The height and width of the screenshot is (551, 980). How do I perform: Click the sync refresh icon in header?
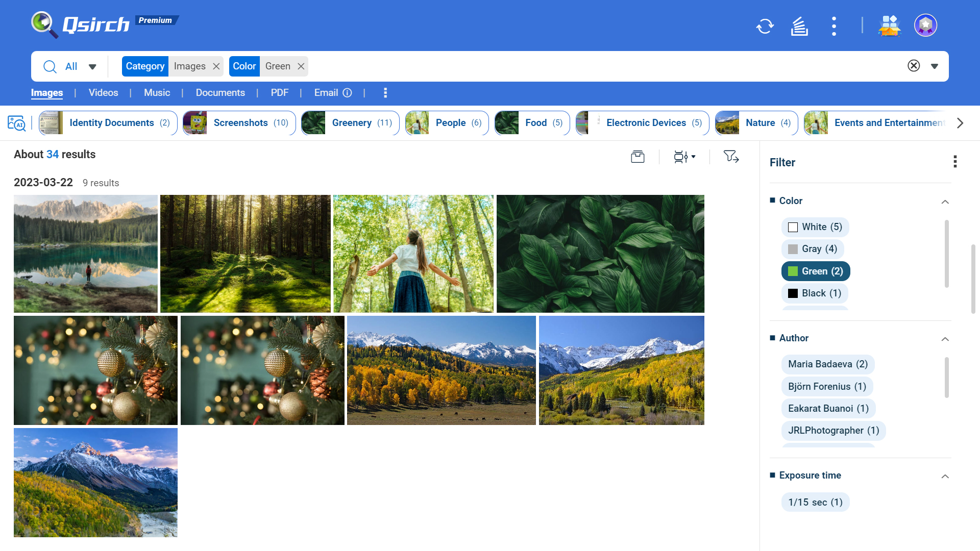[765, 26]
